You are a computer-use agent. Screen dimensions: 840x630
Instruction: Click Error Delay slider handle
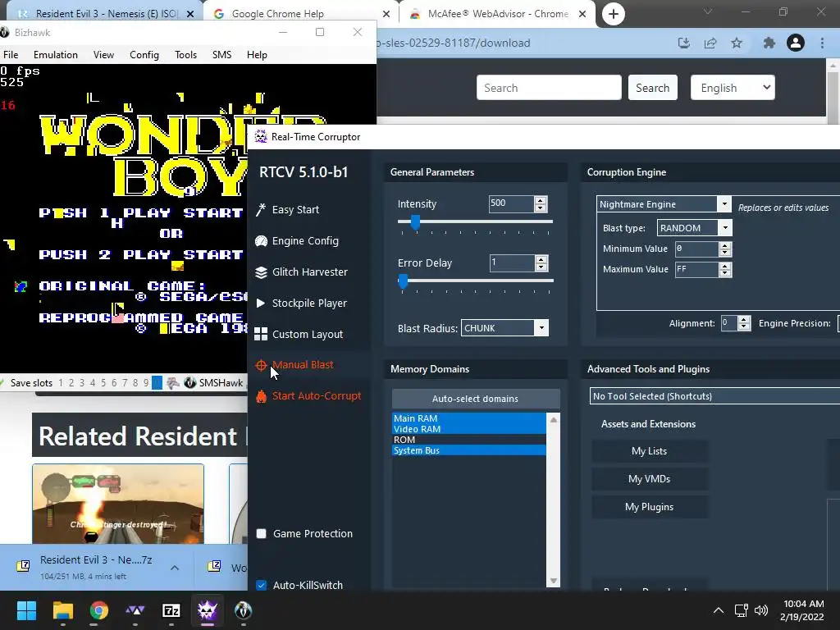pyautogui.click(x=403, y=281)
